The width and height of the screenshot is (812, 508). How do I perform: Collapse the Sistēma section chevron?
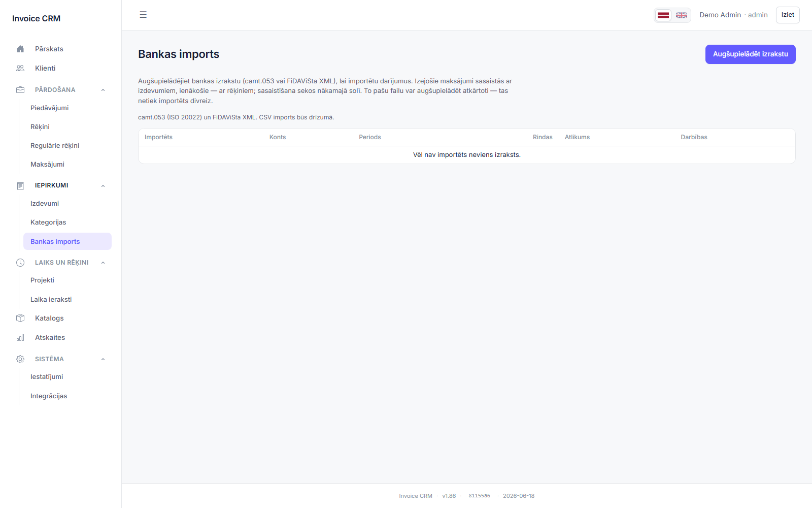click(x=103, y=359)
